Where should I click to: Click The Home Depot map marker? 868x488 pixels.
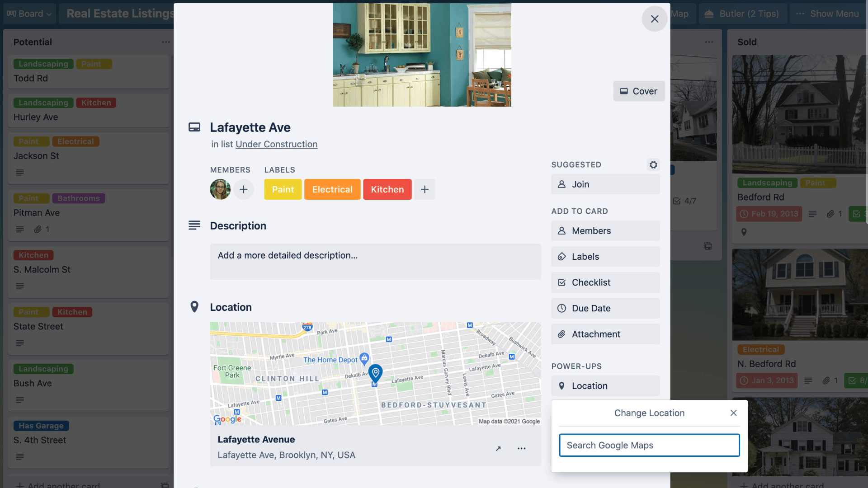[364, 359]
